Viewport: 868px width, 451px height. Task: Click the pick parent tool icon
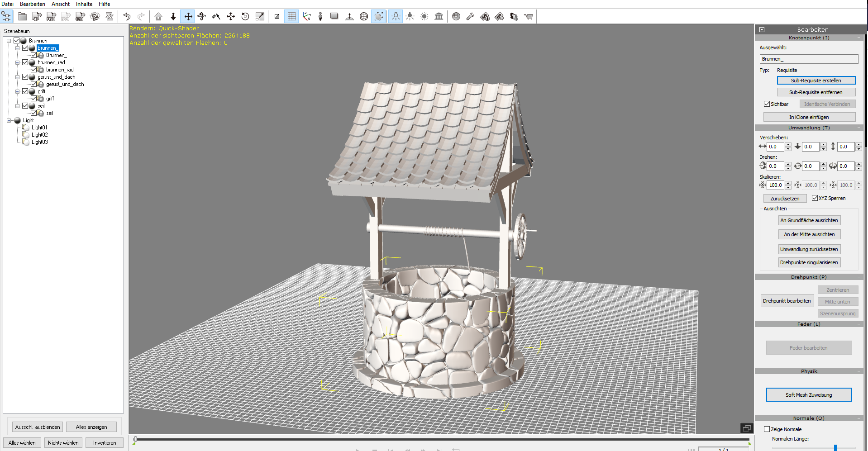coord(216,17)
